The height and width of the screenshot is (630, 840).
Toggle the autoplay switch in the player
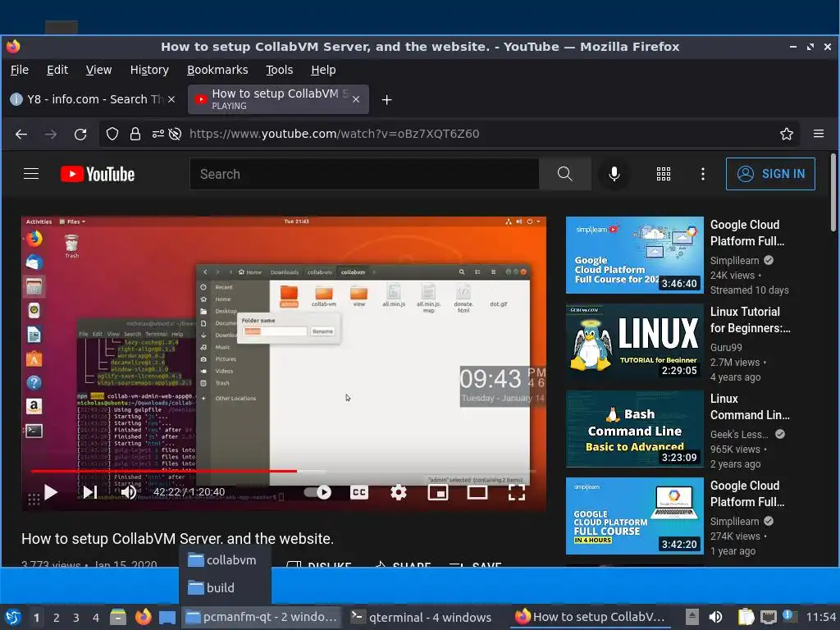click(x=317, y=492)
